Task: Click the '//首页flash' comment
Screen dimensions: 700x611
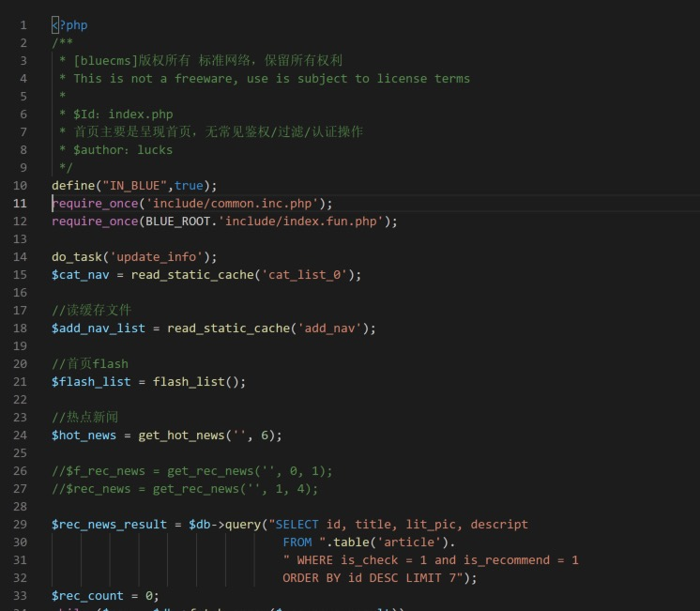Action: 90,363
